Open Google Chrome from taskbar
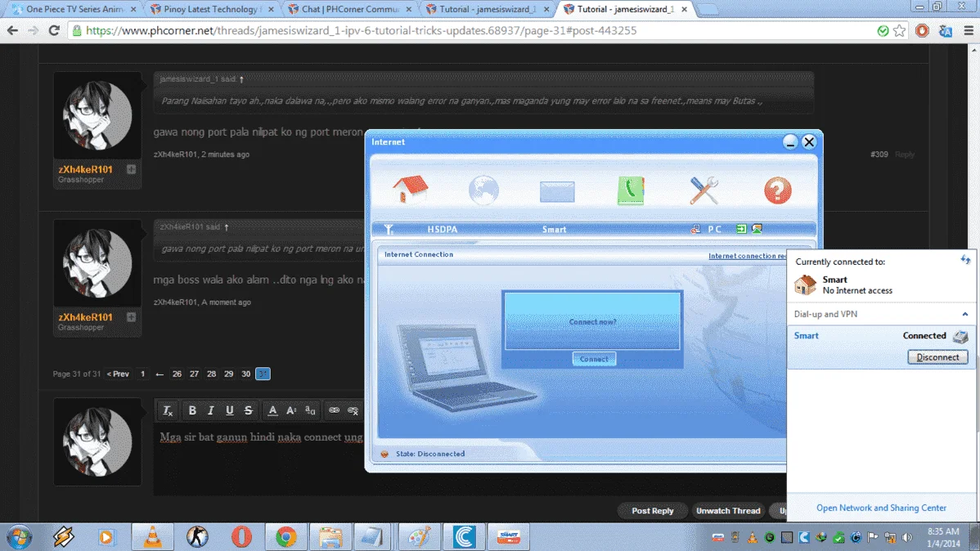Viewport: 980px width, 551px height. tap(285, 536)
